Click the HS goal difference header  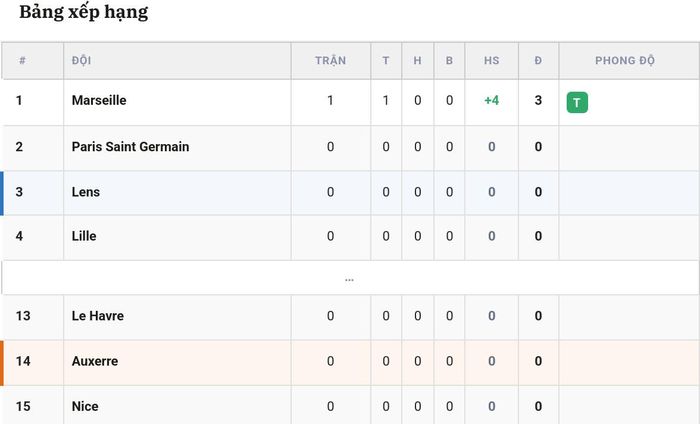click(492, 60)
